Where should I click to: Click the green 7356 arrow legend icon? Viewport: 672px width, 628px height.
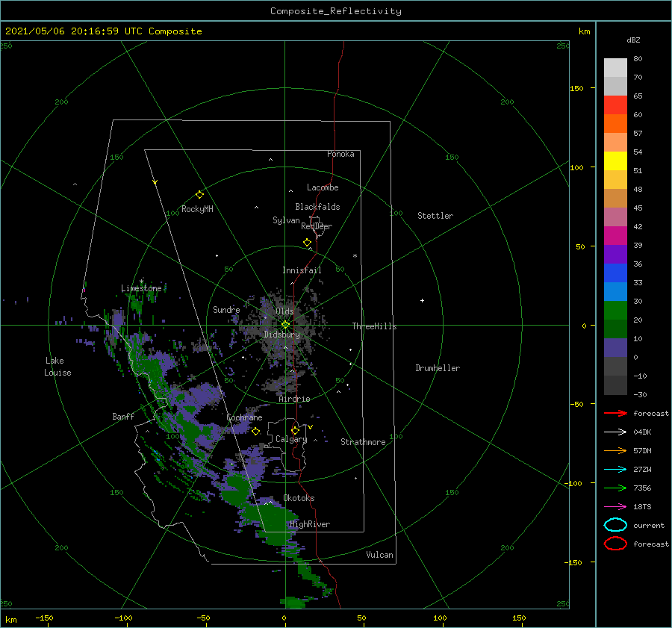(615, 488)
